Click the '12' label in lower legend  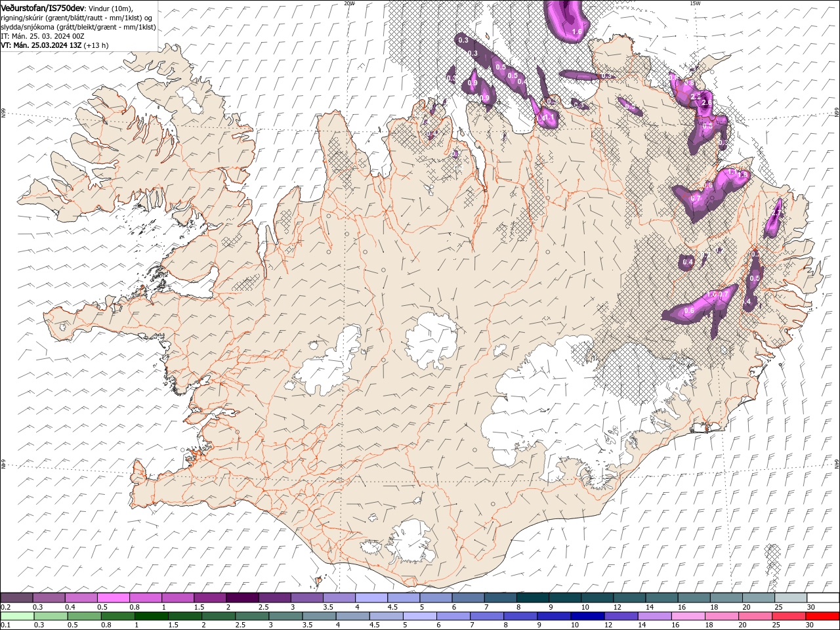pos(608,625)
